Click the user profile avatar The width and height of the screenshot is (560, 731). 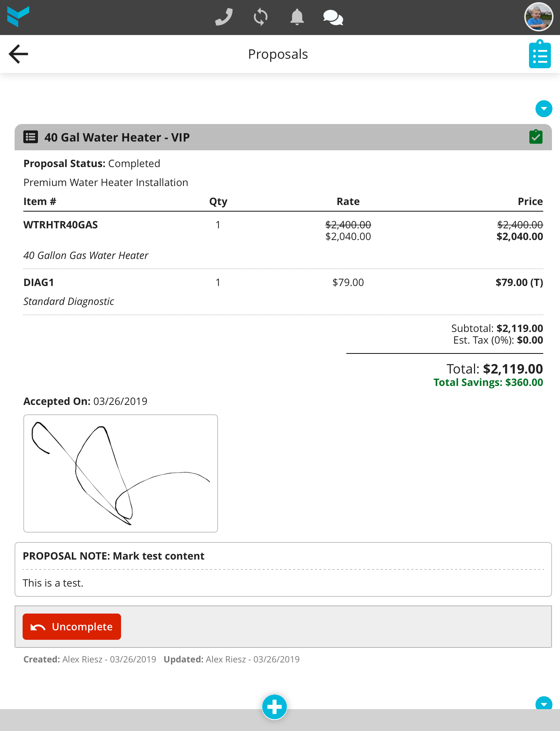[538, 17]
